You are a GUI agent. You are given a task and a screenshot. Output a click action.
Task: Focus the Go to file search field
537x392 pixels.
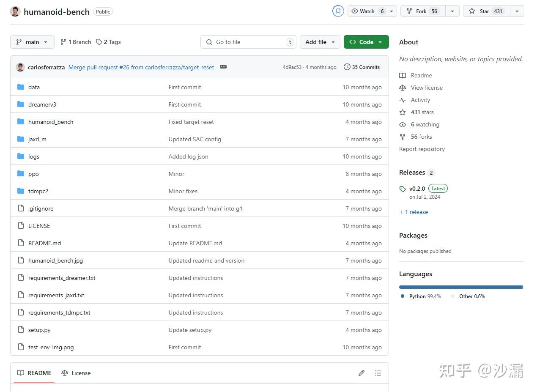coord(248,42)
